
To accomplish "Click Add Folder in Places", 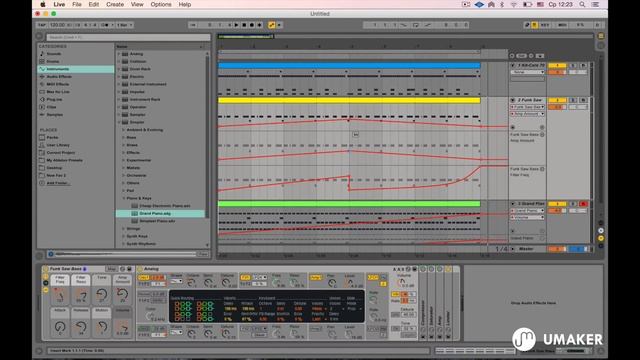I will 57,183.
